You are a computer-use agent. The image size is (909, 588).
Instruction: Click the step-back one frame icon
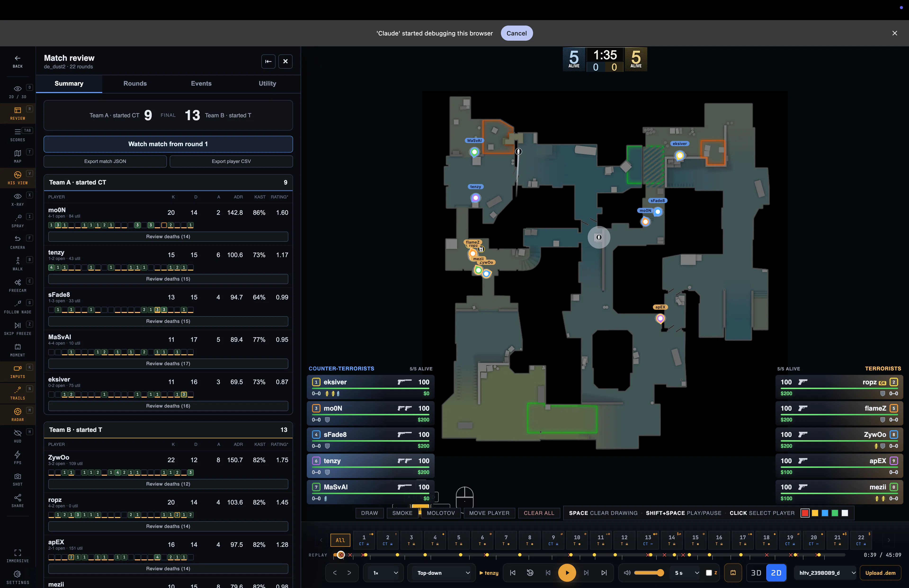click(x=548, y=573)
